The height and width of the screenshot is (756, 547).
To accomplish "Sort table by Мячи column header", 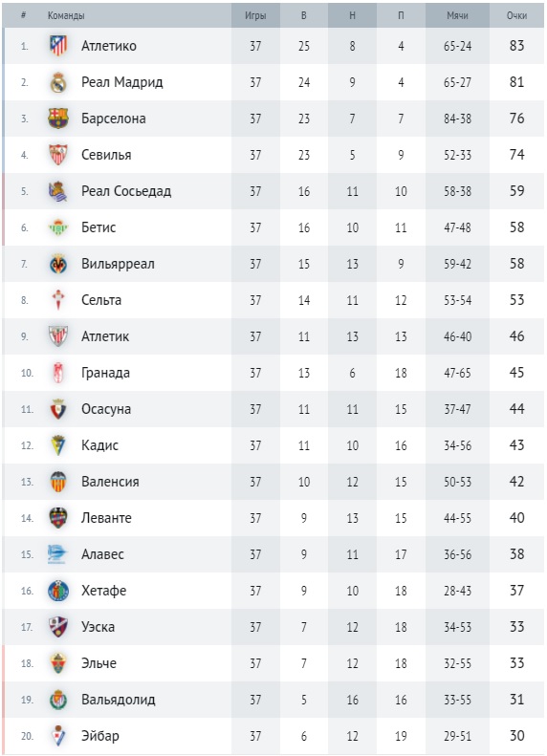I will pos(457,15).
